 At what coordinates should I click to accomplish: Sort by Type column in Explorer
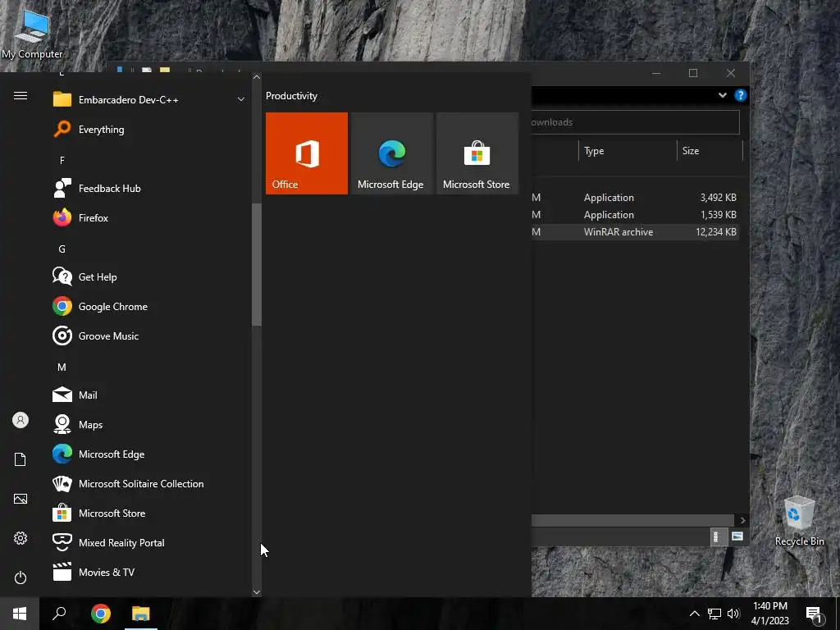coord(628,151)
